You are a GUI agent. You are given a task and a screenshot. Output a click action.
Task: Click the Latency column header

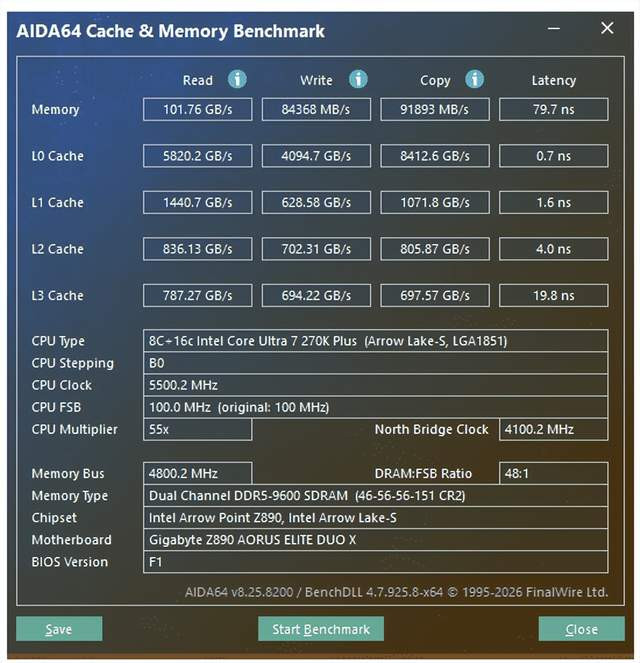pyautogui.click(x=554, y=81)
